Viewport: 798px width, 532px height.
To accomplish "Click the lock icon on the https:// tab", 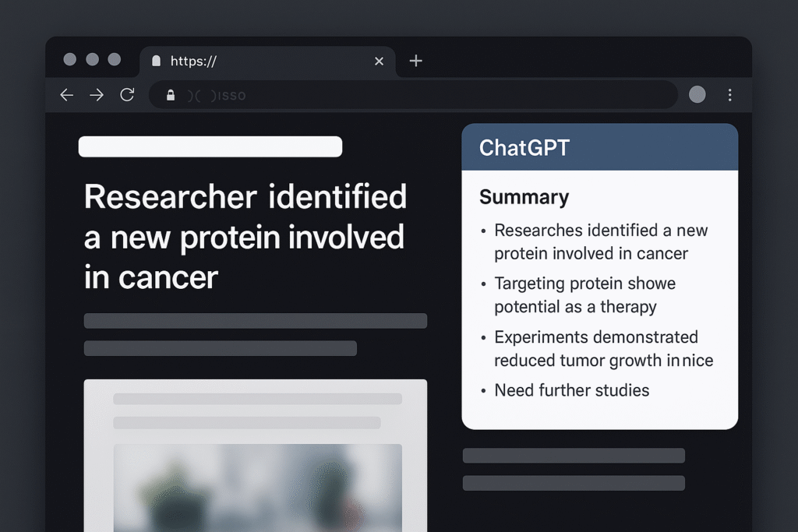I will 156,60.
